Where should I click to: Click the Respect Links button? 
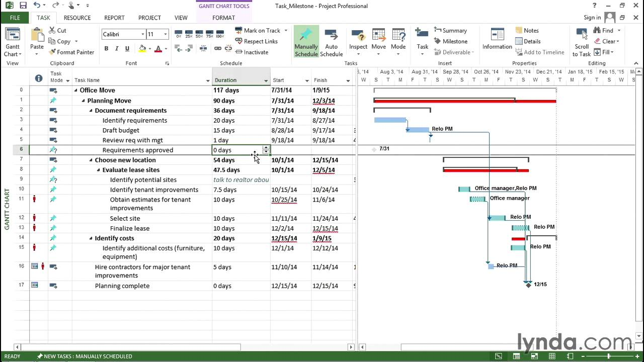coord(256,41)
